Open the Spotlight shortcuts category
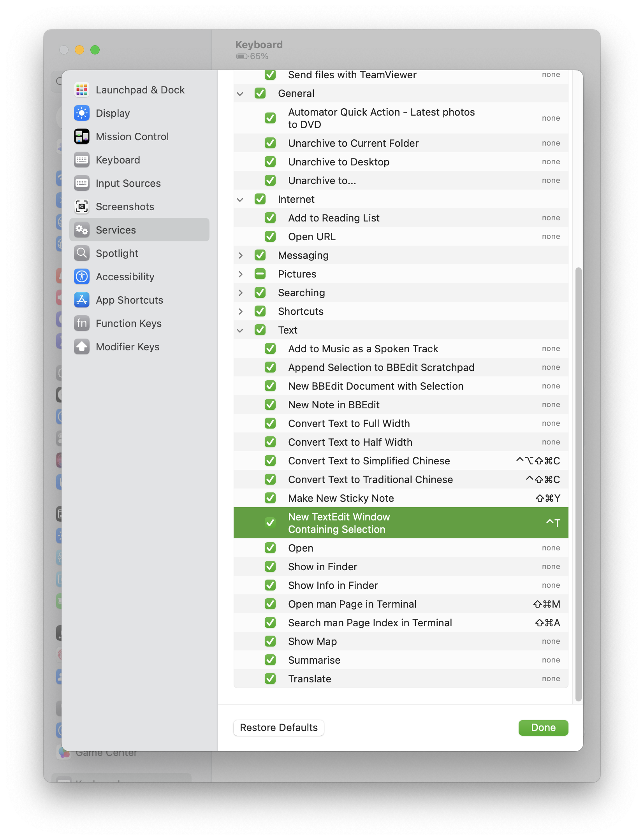The width and height of the screenshot is (644, 840). point(139,253)
